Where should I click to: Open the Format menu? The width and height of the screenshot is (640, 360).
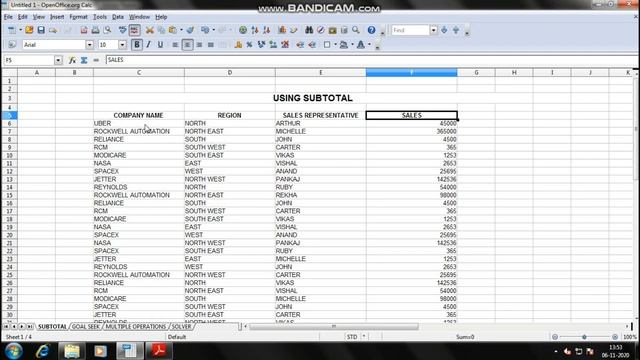78,17
